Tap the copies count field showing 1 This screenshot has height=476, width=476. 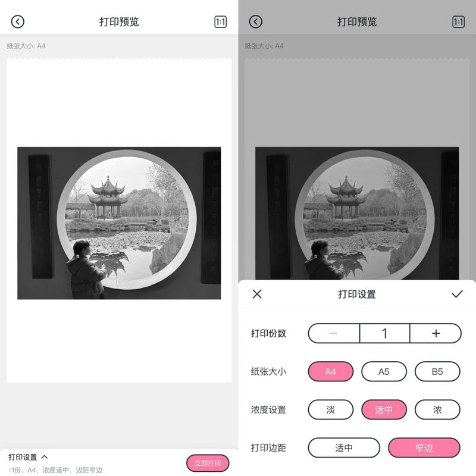(x=384, y=333)
